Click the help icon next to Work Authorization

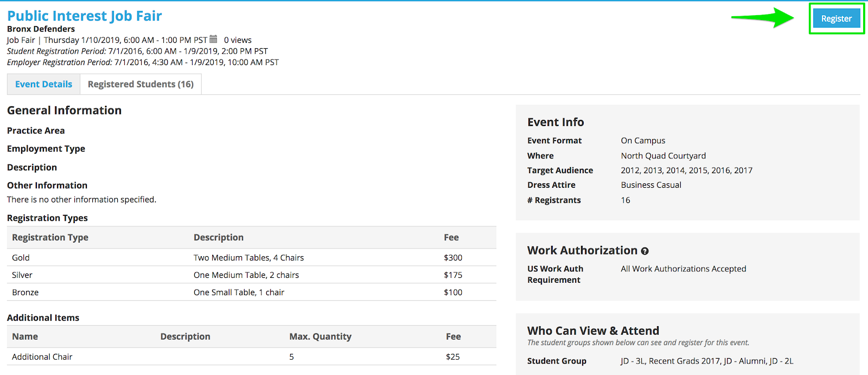coord(644,251)
